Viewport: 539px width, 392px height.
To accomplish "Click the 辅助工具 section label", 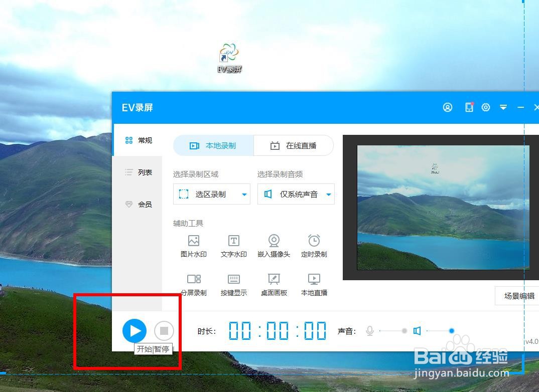I will (x=188, y=224).
